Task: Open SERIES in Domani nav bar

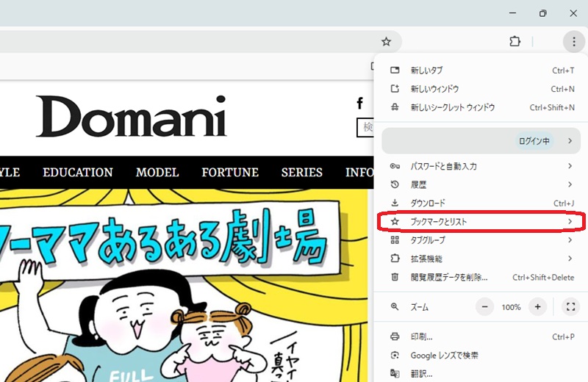Action: pos(302,173)
